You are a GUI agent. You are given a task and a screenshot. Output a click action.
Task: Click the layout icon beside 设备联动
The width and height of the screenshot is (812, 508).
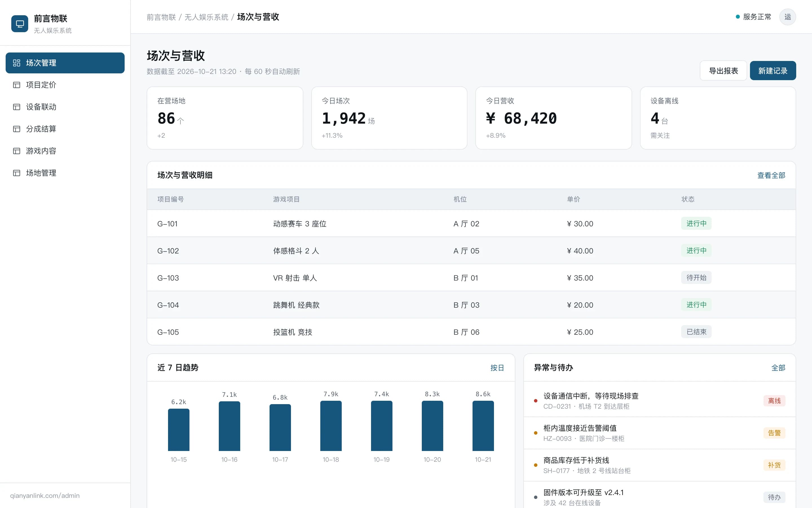16,107
